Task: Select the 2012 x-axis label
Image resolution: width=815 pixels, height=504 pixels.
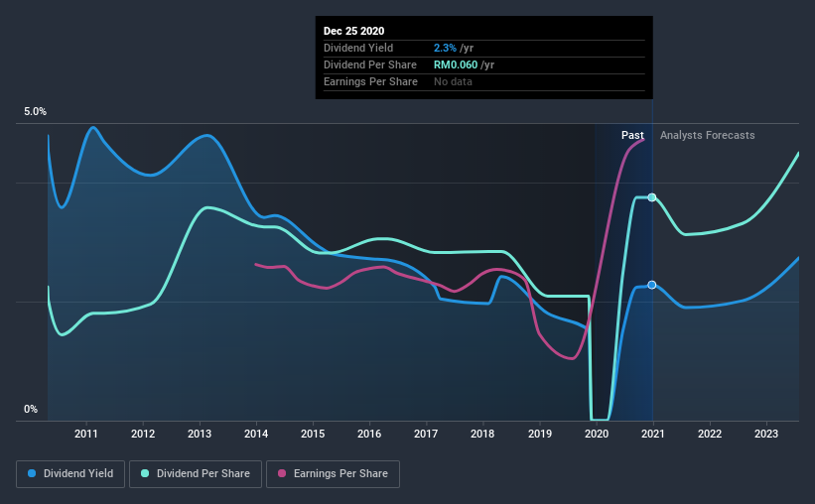Action: [x=143, y=434]
